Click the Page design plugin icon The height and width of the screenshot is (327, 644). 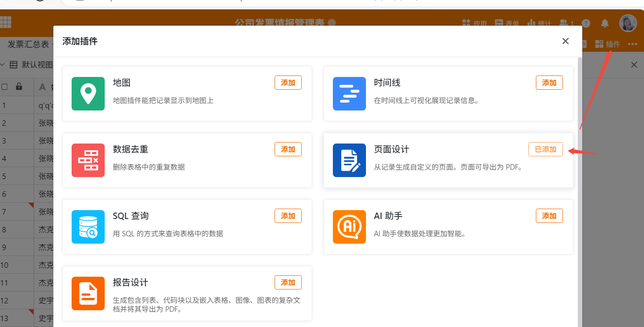[x=349, y=160]
